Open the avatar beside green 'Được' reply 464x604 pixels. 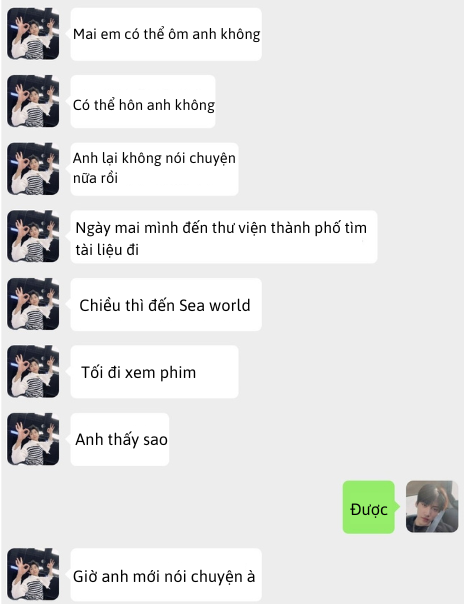(432, 507)
